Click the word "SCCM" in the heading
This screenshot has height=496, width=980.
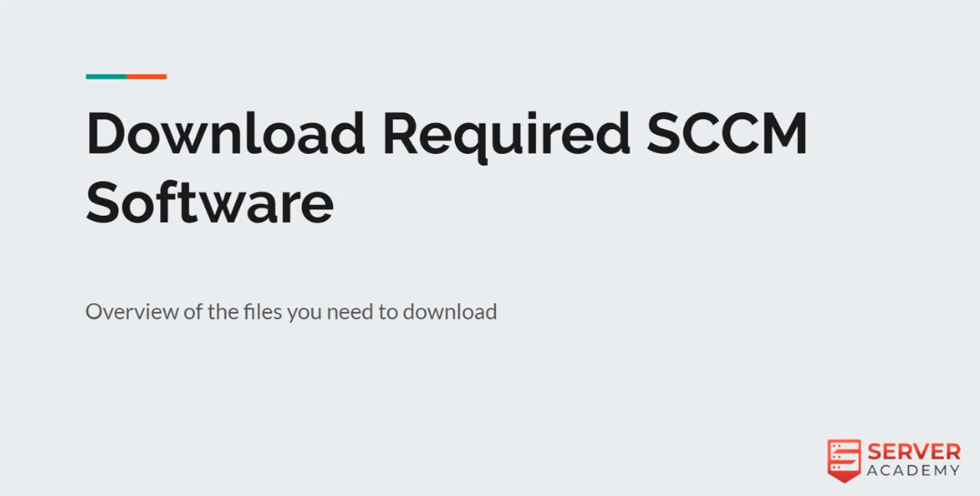coord(727,133)
